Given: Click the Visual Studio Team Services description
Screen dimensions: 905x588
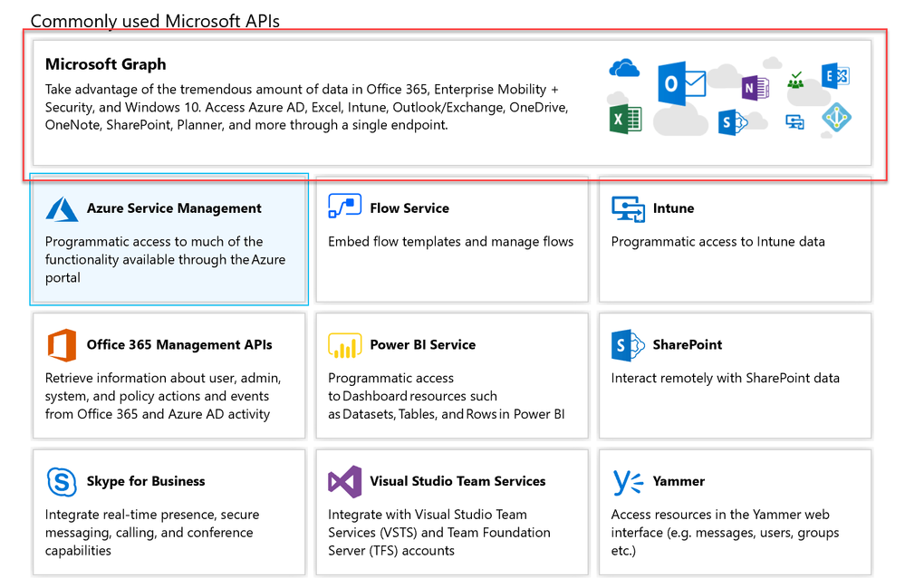Looking at the screenshot, I should click(x=439, y=533).
